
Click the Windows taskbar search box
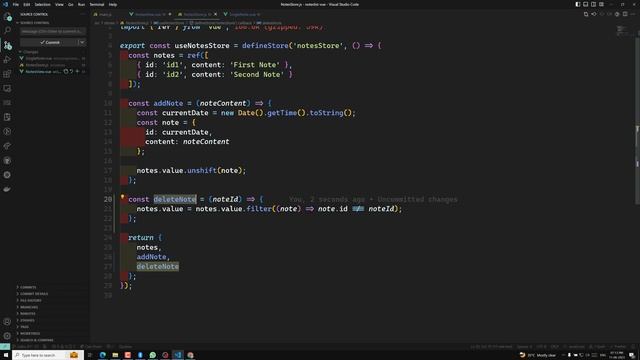[x=48, y=355]
